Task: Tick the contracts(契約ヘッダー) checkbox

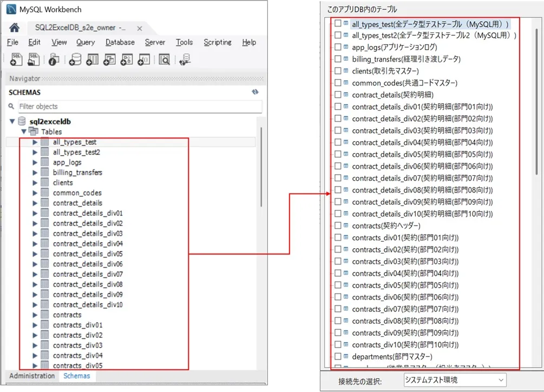Action: (338, 225)
